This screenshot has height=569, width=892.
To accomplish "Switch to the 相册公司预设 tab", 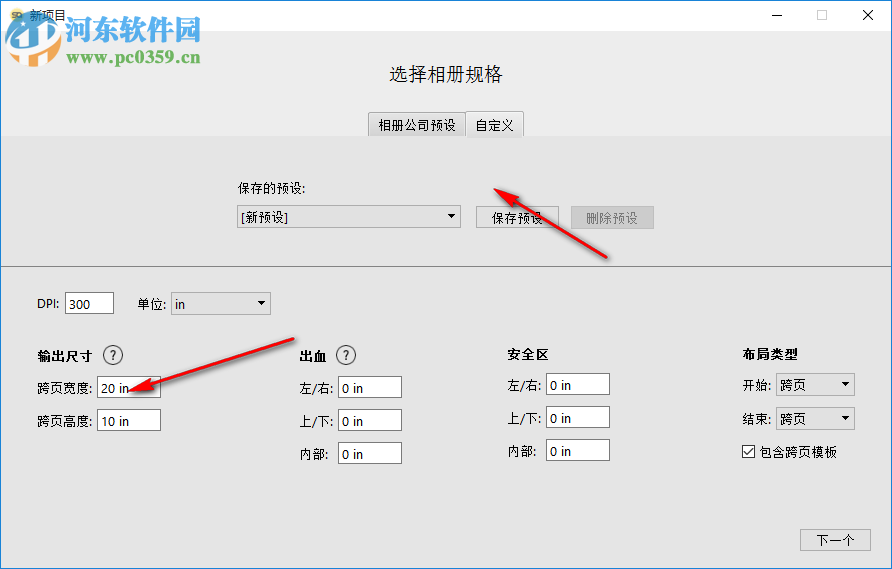I will pos(417,125).
